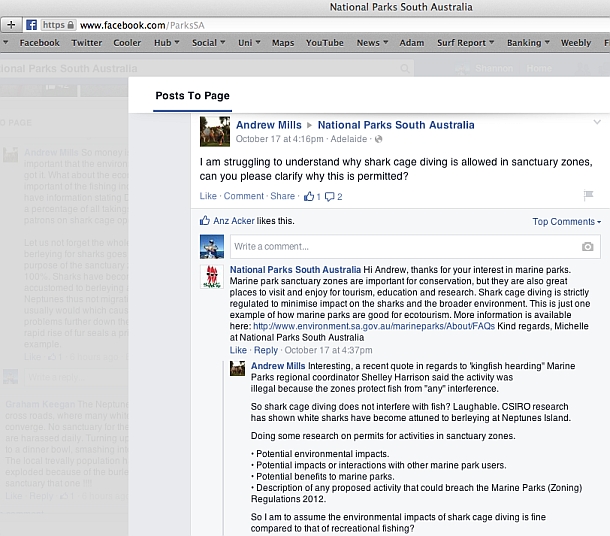
Task: Click the October 17 at 4:37pm timestamp
Action: [328, 350]
